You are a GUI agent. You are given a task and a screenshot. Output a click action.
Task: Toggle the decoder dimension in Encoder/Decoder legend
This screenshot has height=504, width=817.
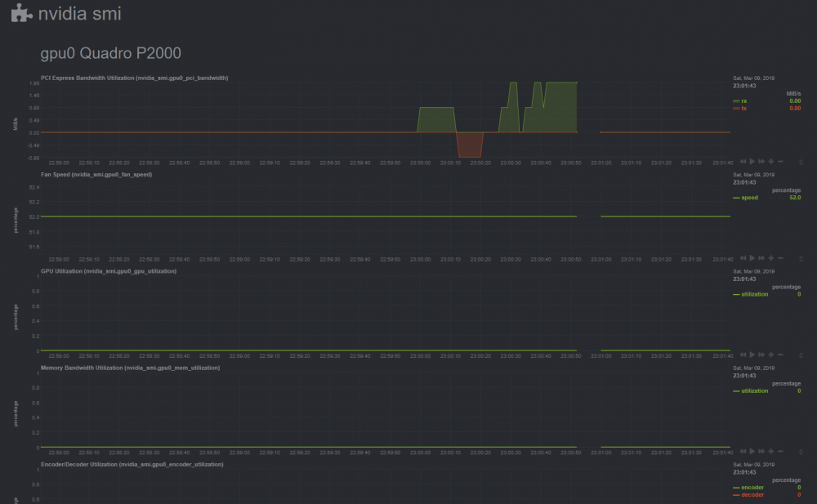pos(752,495)
